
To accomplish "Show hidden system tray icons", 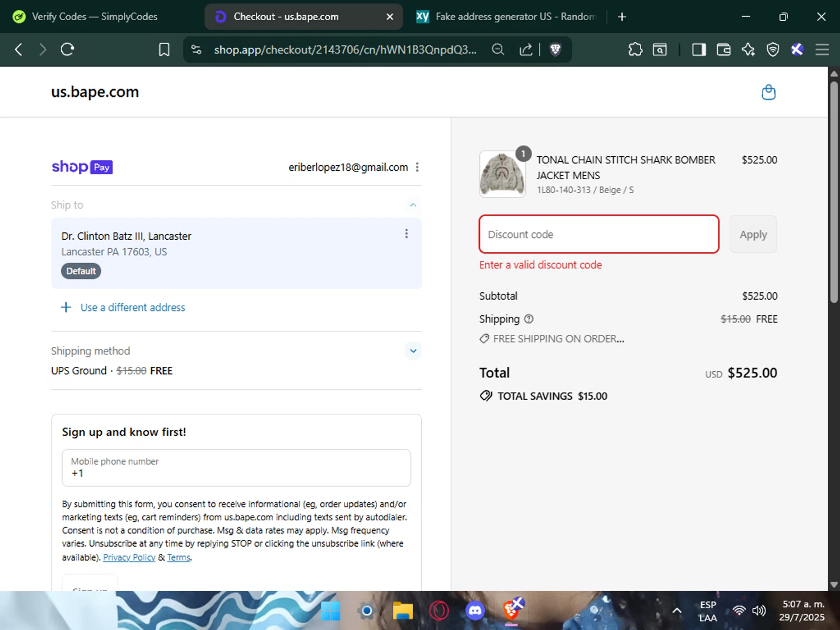I will tap(676, 610).
